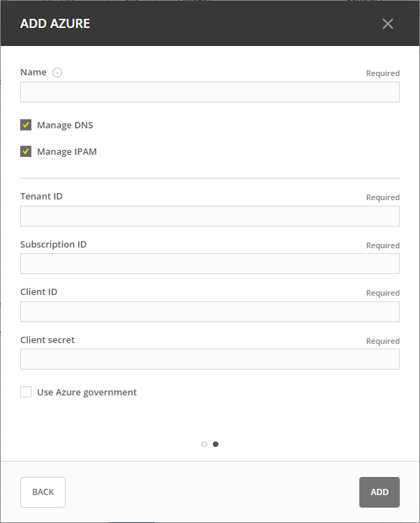This screenshot has width=420, height=523.
Task: Click the Client ID input box
Action: click(209, 312)
